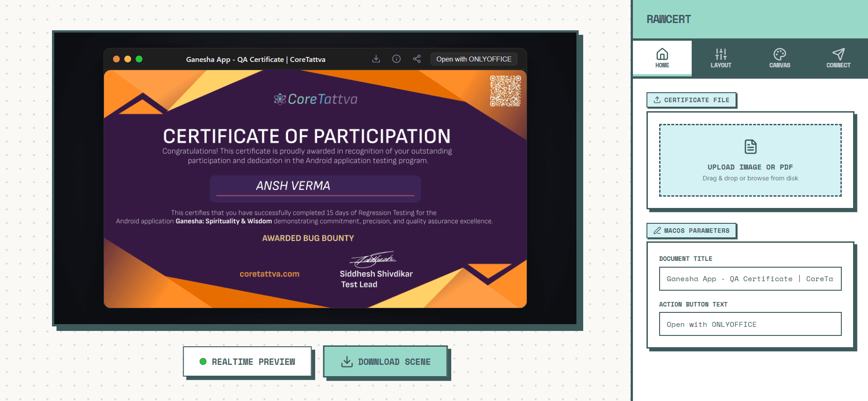Click the orange traffic-light dot in the preview
This screenshot has width=868, height=401.
point(116,59)
